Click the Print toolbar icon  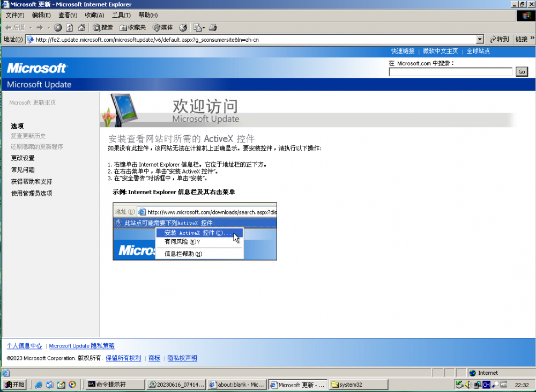click(213, 28)
